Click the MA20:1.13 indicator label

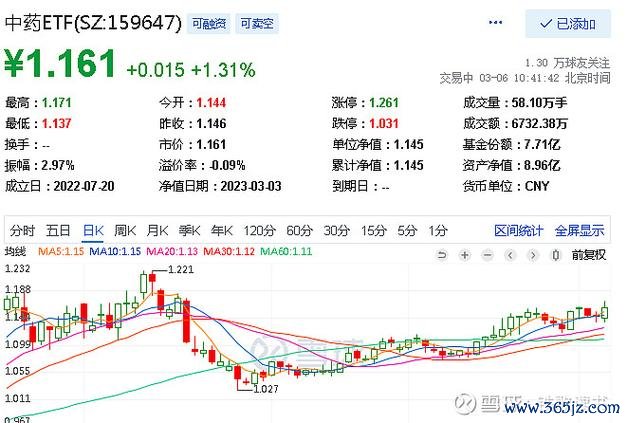(x=172, y=251)
